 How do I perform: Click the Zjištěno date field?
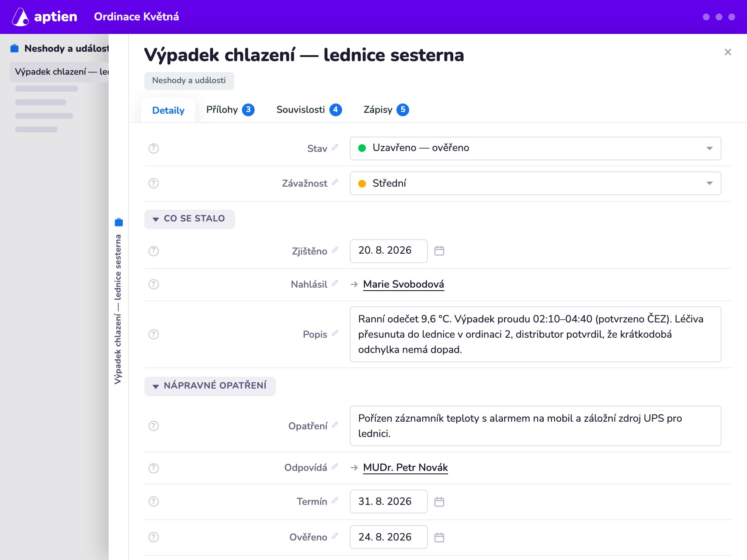pyautogui.click(x=388, y=251)
